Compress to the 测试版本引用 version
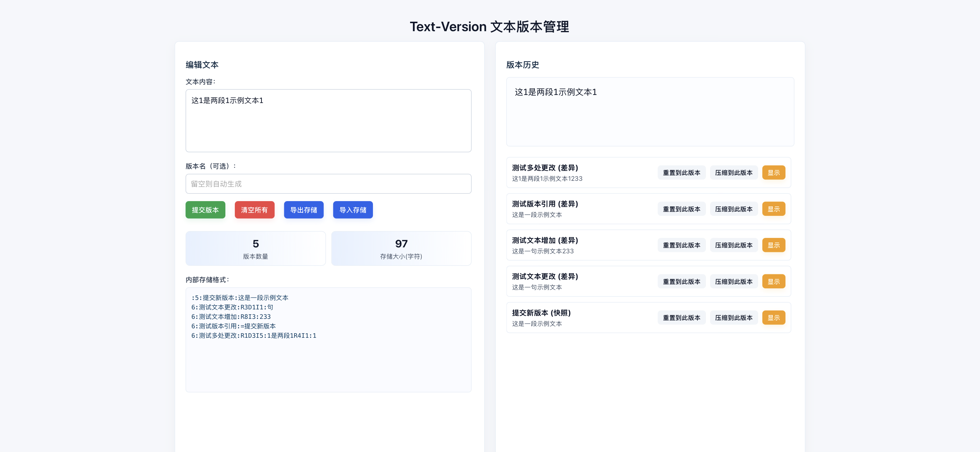Image resolution: width=980 pixels, height=452 pixels. pos(733,209)
